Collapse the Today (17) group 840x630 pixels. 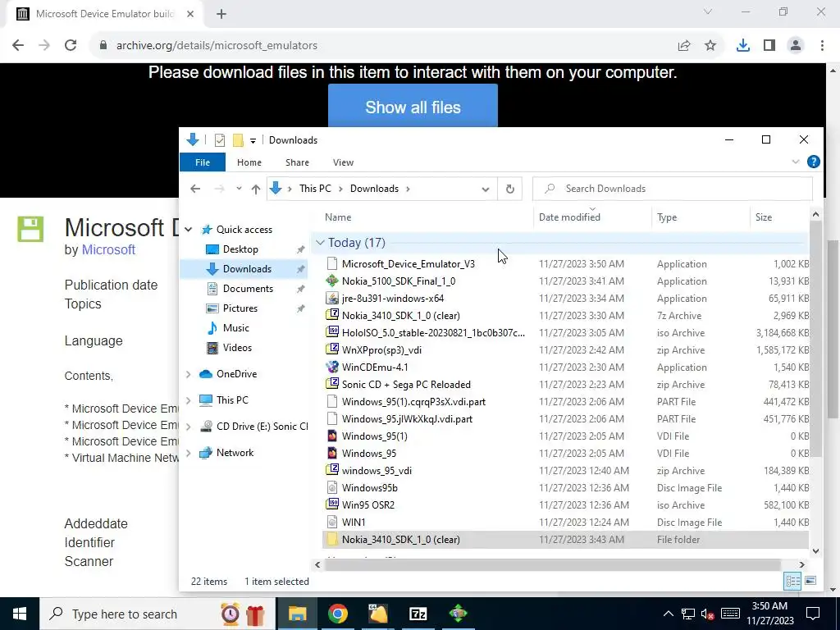[x=321, y=243]
